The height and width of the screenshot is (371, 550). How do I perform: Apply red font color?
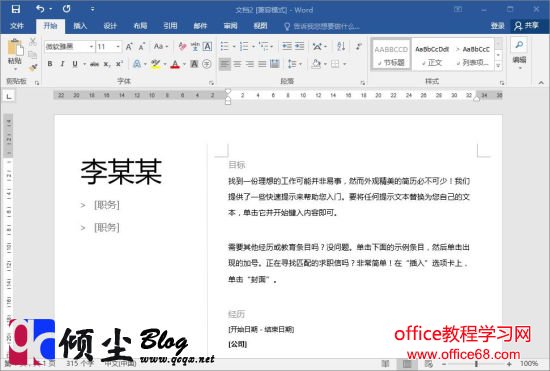click(175, 64)
